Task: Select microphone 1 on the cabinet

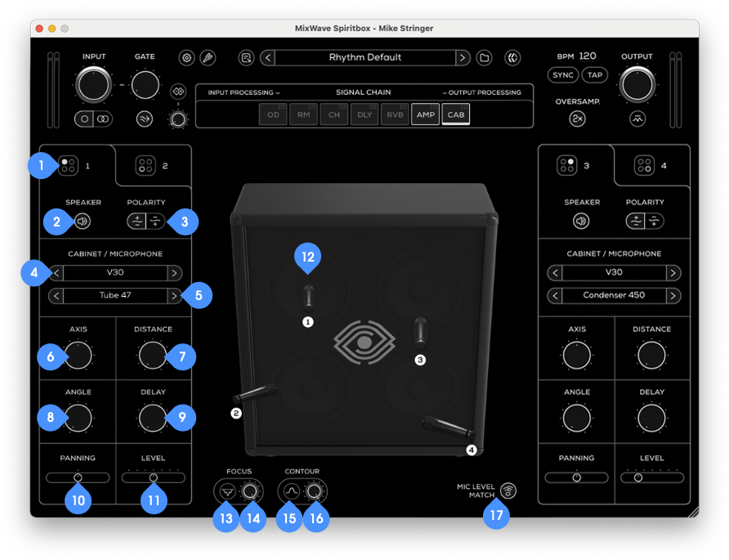Action: pyautogui.click(x=308, y=298)
